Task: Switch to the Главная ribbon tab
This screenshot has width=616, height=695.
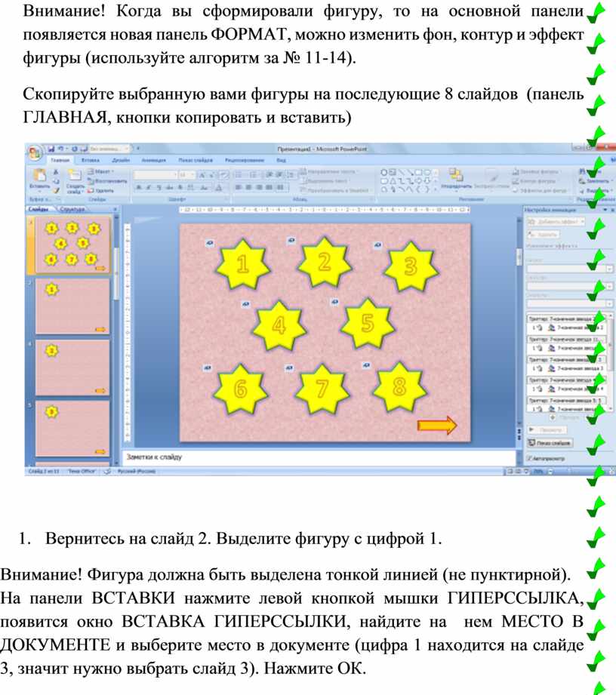Action: coord(60,161)
